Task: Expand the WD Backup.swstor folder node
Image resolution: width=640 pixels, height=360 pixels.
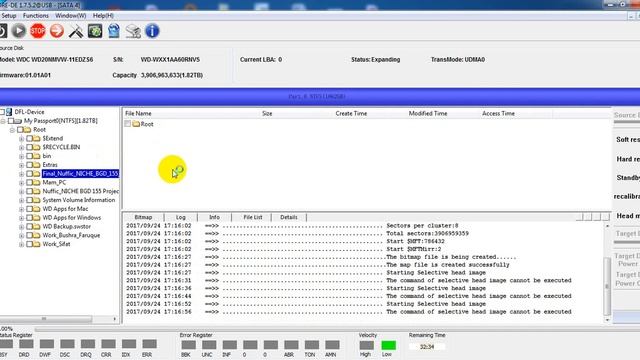Action: point(21,227)
